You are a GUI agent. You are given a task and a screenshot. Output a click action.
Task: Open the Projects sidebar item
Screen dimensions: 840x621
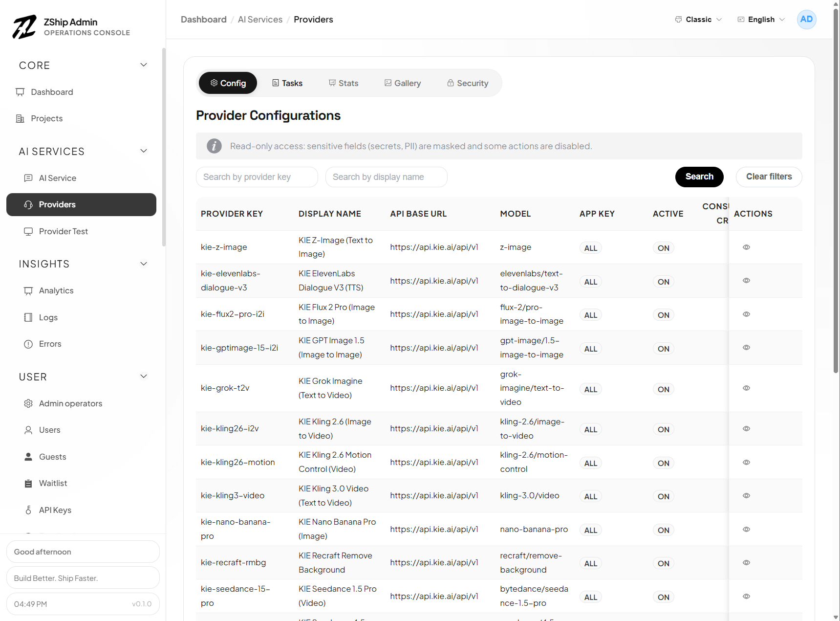(x=46, y=118)
